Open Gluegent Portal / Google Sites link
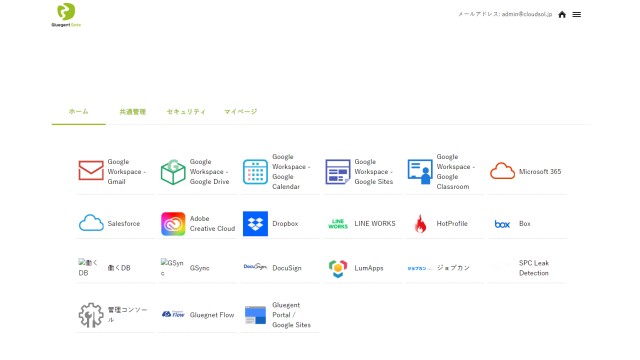 (x=291, y=315)
